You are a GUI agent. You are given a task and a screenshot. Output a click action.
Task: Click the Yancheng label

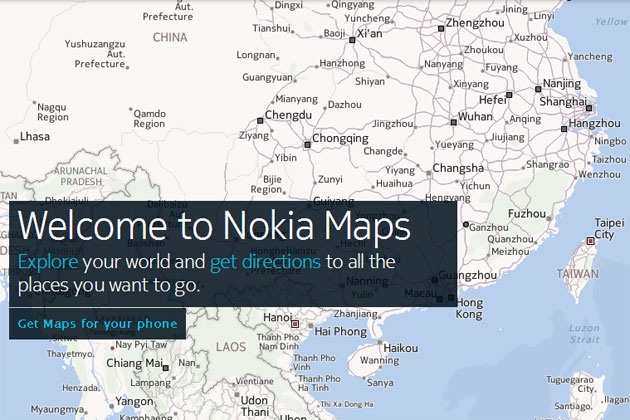(x=590, y=57)
